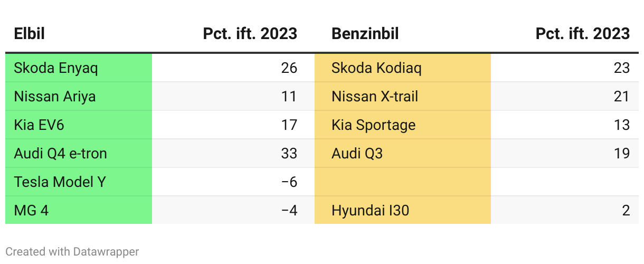Click the value 23 for Skoda Kodiaq
This screenshot has height=264, width=644.
click(x=622, y=68)
